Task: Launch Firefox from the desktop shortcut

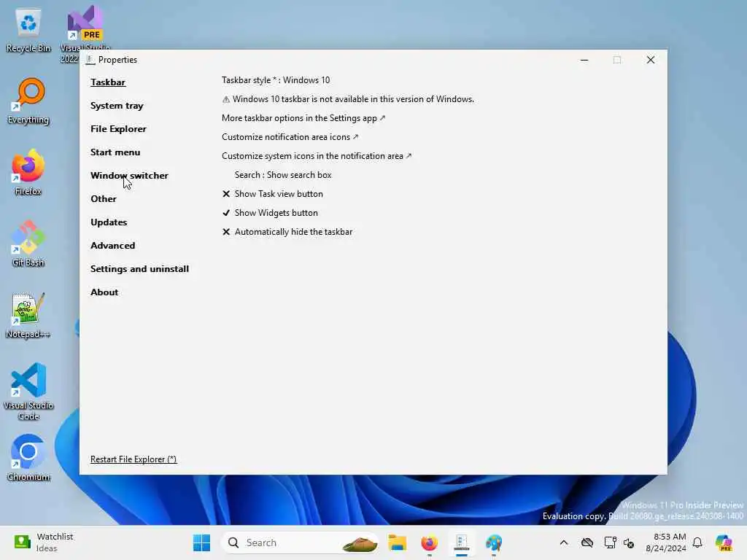Action: click(x=28, y=172)
